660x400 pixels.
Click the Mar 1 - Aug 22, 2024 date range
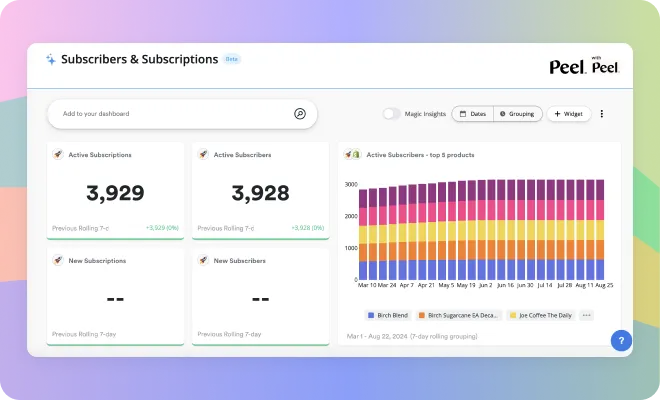412,336
